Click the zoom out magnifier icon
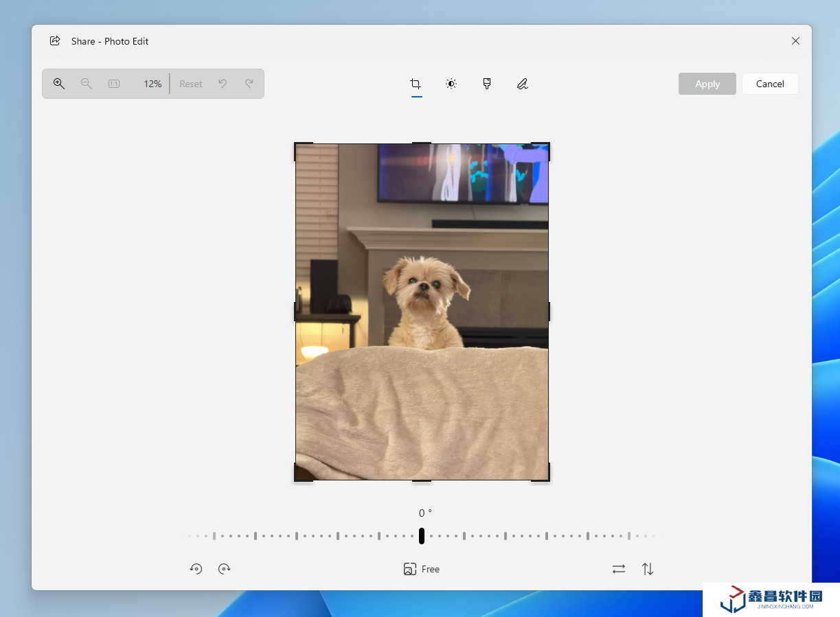Viewport: 840px width, 617px height. pyautogui.click(x=87, y=84)
